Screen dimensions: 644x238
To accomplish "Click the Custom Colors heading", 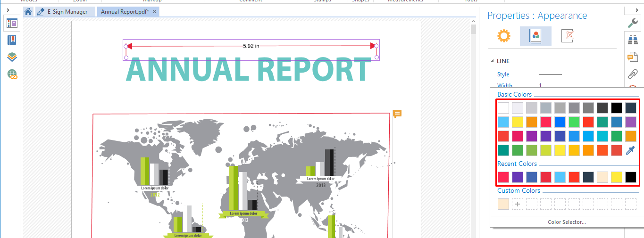I will pos(519,190).
